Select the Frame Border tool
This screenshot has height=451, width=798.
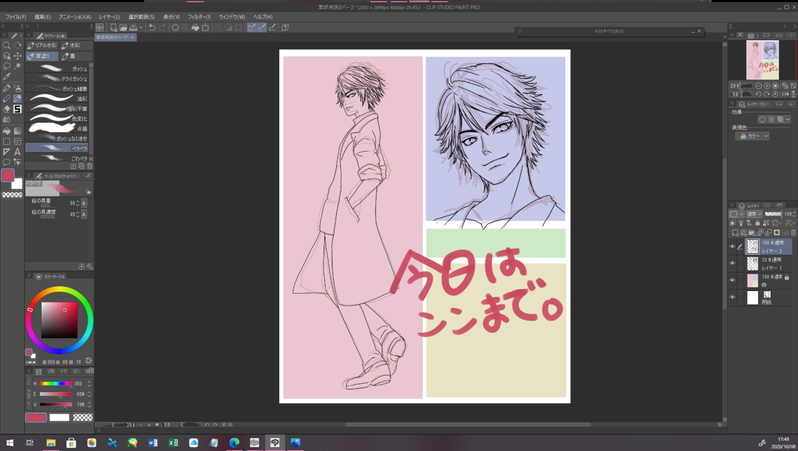17,142
